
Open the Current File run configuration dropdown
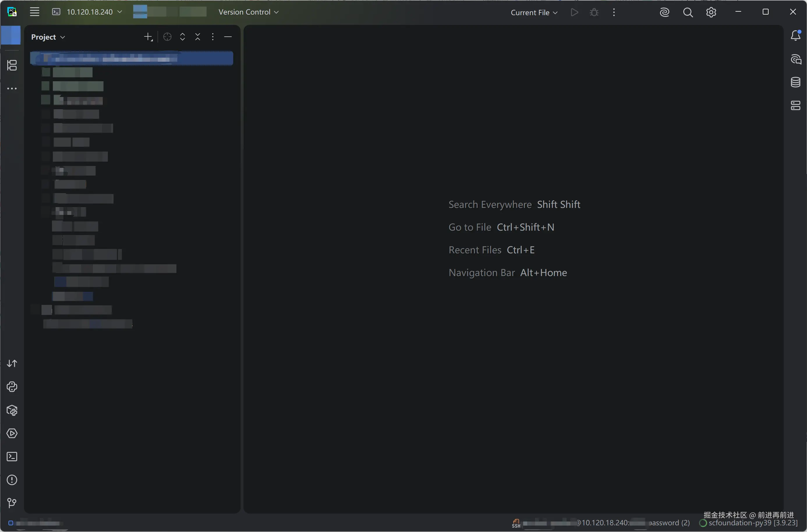pyautogui.click(x=534, y=13)
